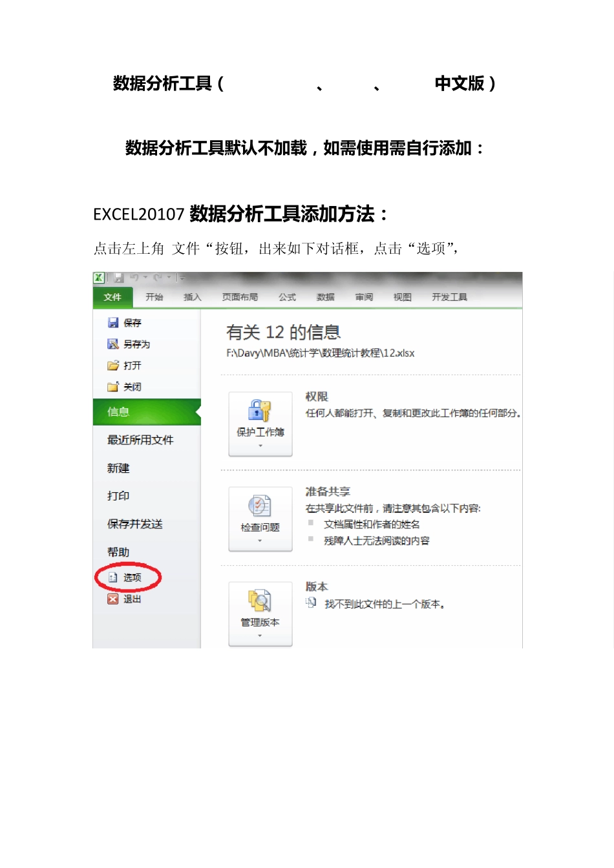Click the undo arrow in quick access toolbar
The width and height of the screenshot is (614, 868).
pyautogui.click(x=134, y=278)
